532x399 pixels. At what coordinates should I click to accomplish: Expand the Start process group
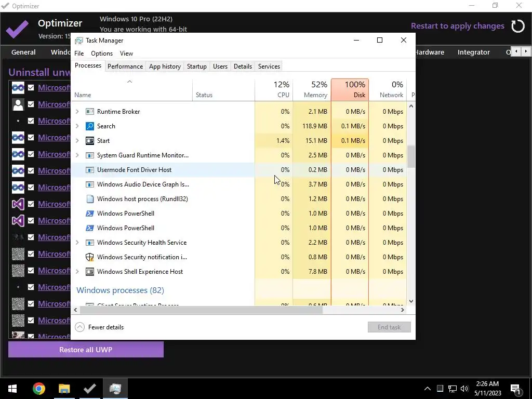tap(77, 141)
